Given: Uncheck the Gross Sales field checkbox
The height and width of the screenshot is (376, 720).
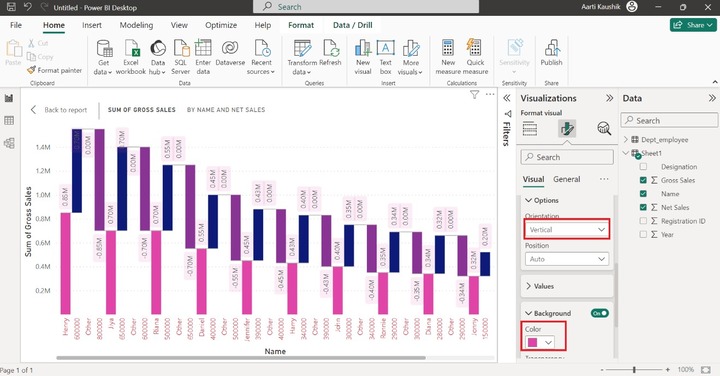Looking at the screenshot, I should pyautogui.click(x=643, y=180).
